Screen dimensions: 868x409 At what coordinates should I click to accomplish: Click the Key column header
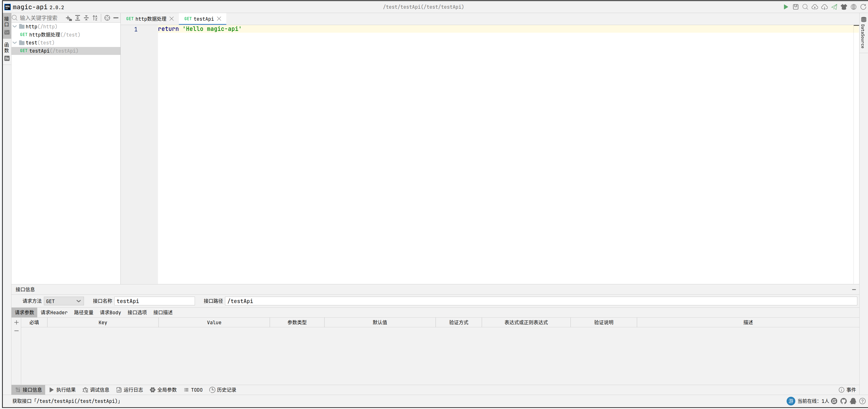point(103,322)
